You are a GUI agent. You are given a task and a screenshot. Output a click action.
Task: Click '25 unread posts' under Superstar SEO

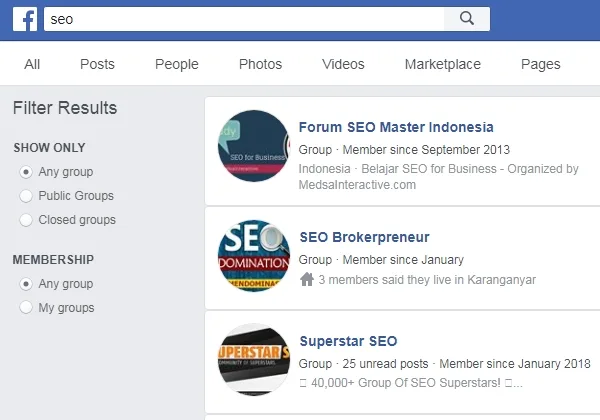pyautogui.click(x=385, y=363)
